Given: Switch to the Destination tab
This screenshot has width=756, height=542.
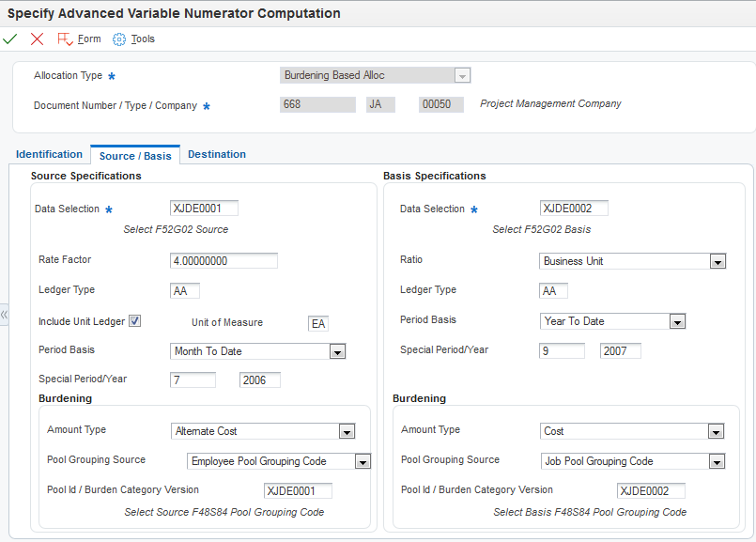Looking at the screenshot, I should pyautogui.click(x=217, y=154).
